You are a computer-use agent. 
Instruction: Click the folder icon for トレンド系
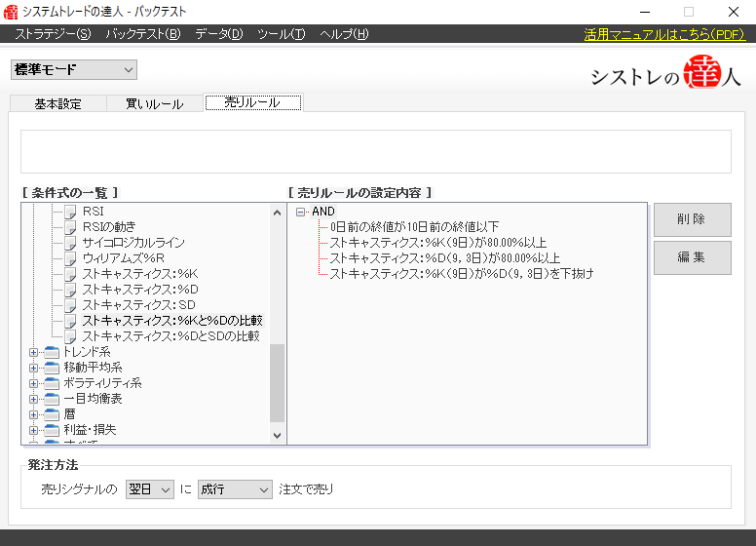point(52,353)
